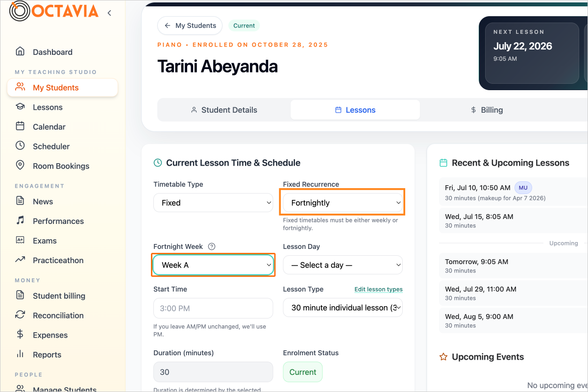588x392 pixels.
Task: Go back via My Students button
Action: [190, 25]
